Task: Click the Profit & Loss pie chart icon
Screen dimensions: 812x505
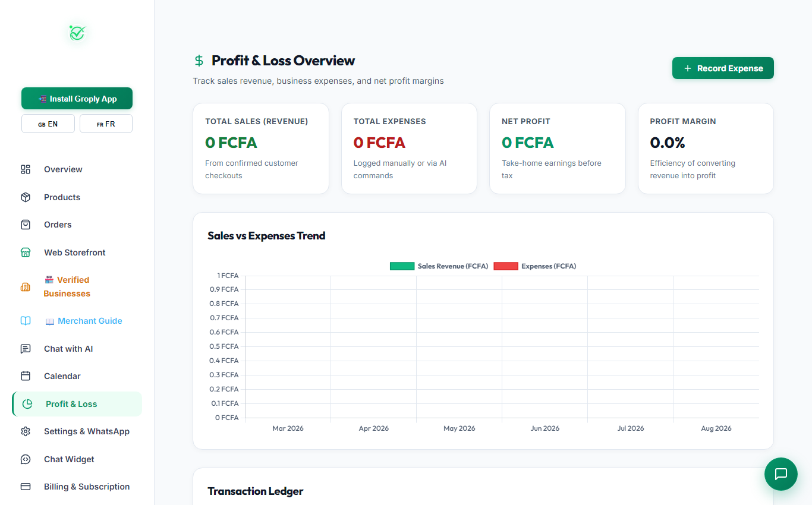Action: [27, 404]
